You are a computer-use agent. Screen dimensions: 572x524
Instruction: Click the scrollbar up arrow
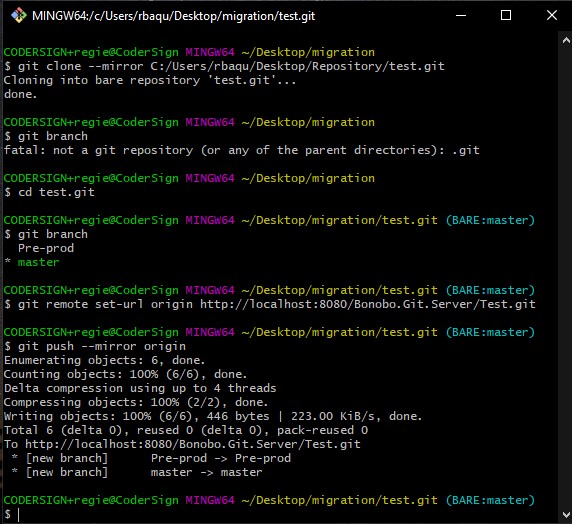click(566, 41)
